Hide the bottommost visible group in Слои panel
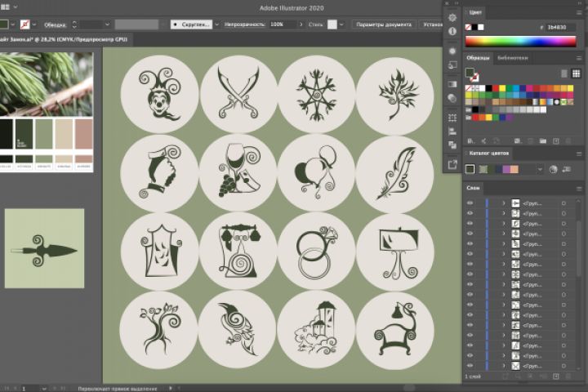 click(470, 365)
